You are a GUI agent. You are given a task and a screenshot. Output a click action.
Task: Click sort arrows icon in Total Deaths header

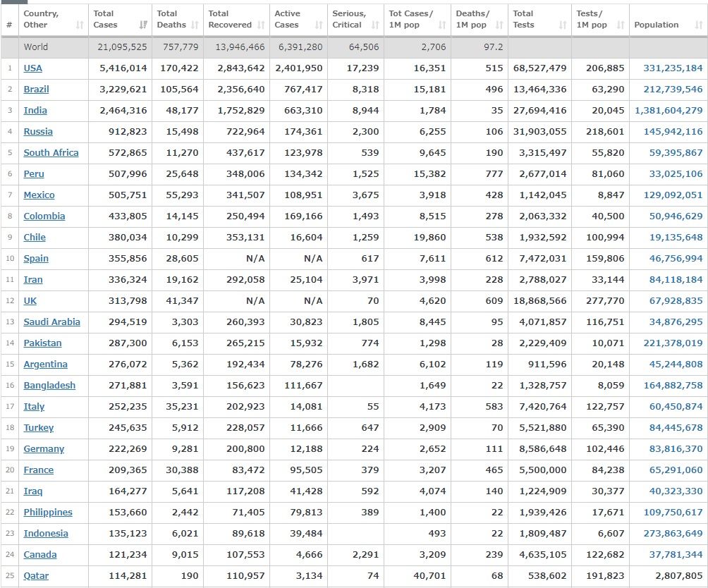coord(195,25)
